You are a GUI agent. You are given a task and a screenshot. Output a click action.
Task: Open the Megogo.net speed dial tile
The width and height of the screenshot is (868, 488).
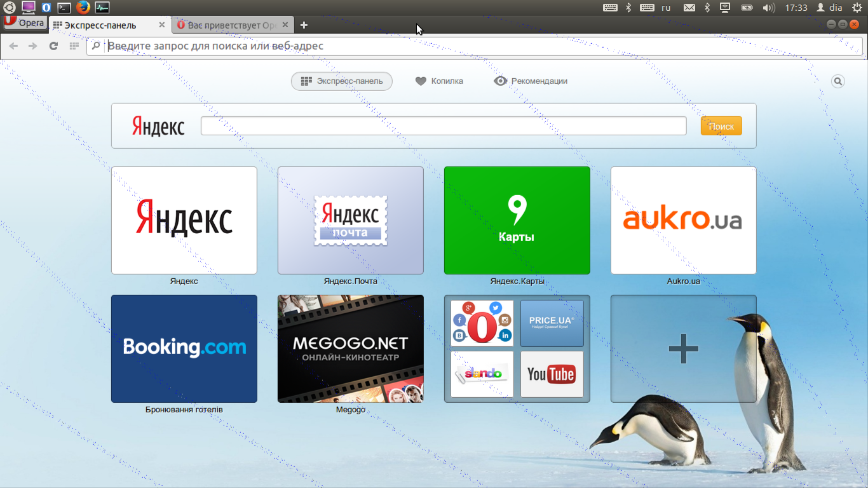(351, 349)
